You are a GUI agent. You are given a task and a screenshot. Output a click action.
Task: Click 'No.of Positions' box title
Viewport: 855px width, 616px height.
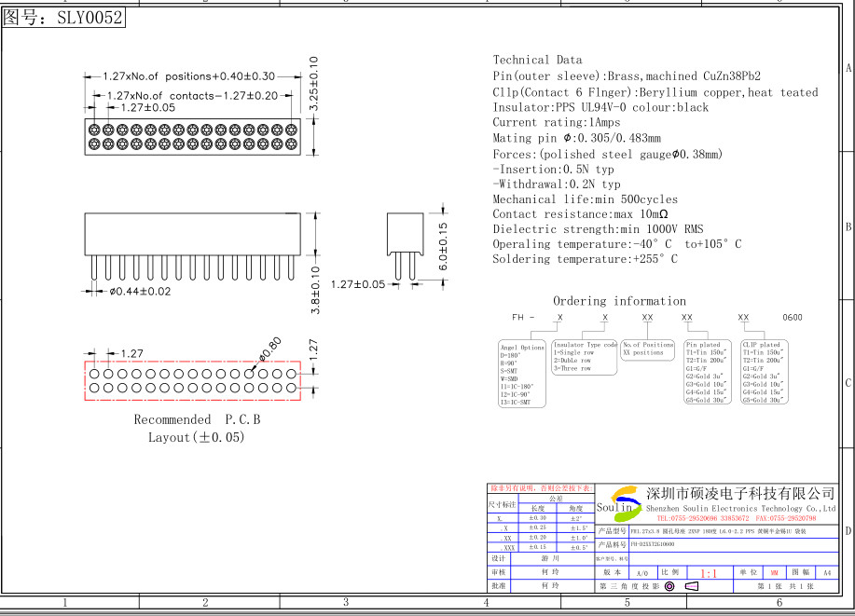[648, 345]
